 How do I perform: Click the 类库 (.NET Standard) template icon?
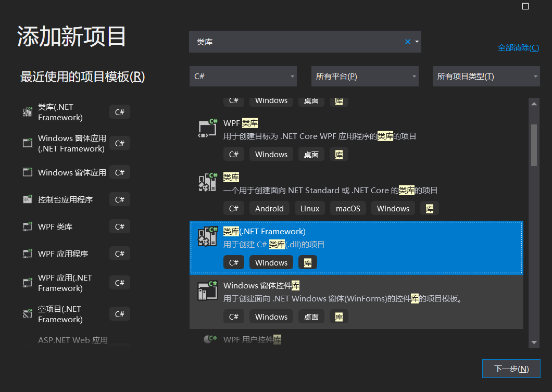(x=208, y=182)
